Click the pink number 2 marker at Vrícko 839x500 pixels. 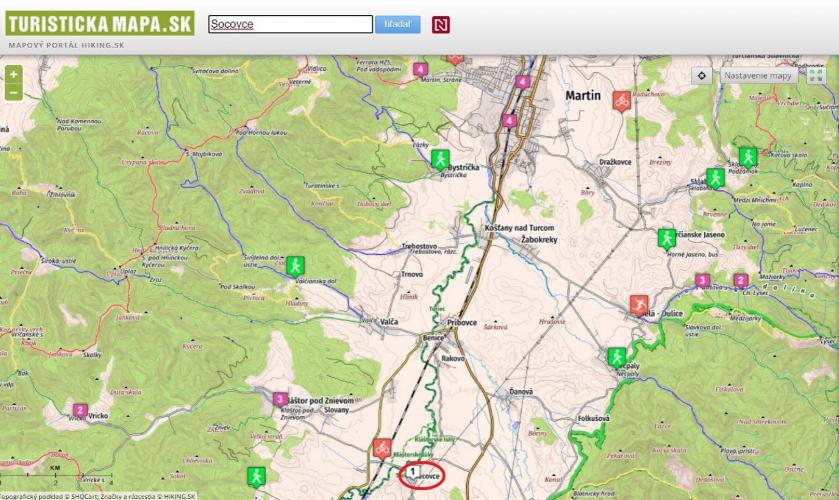80,411
